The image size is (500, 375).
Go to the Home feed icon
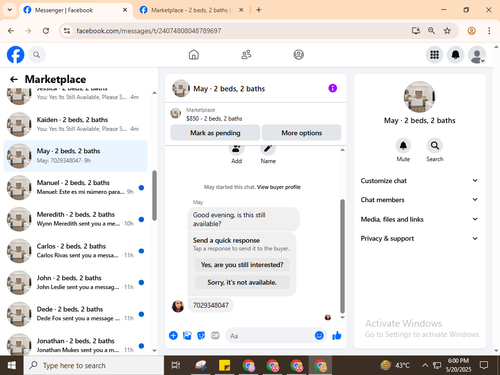click(x=194, y=55)
